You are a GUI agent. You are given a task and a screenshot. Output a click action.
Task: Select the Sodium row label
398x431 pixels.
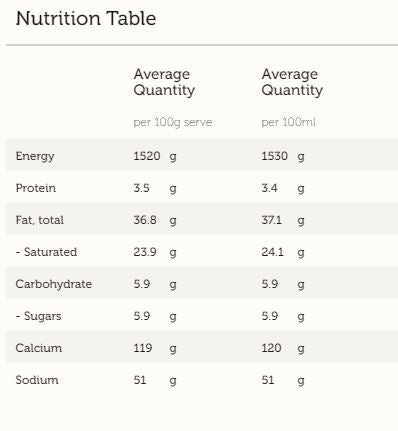click(x=37, y=380)
